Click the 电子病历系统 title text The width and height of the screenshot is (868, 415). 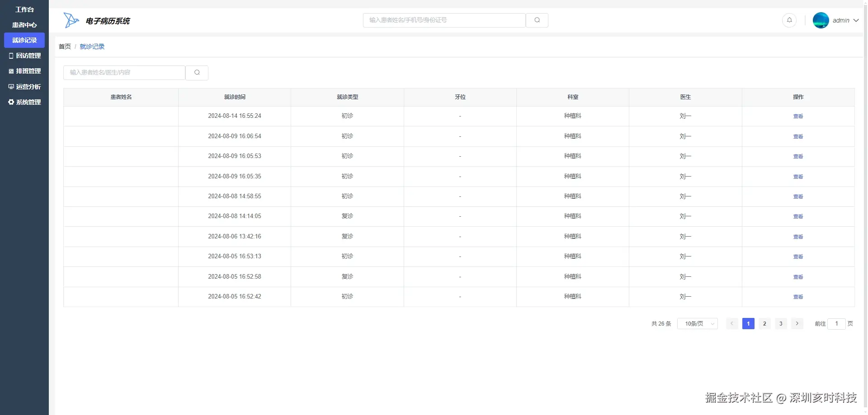click(108, 21)
